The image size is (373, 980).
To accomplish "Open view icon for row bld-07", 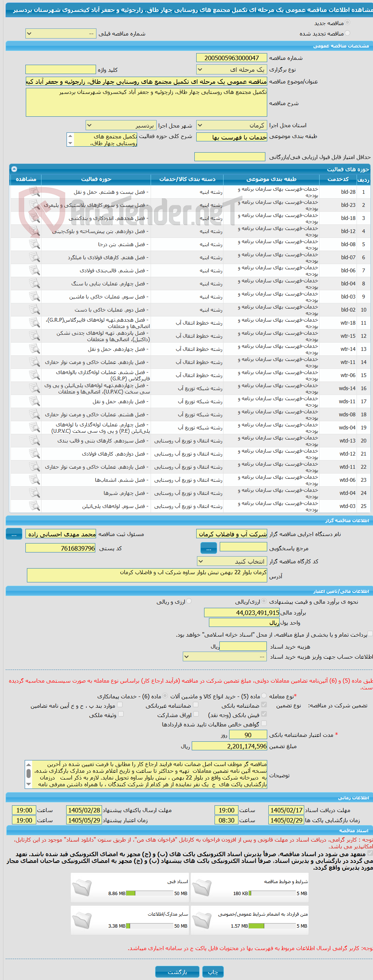I will tap(35, 257).
